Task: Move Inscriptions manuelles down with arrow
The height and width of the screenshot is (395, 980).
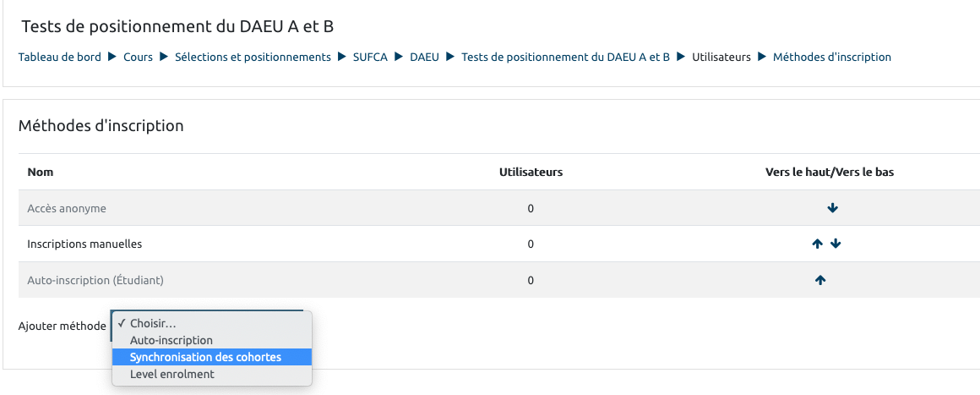Action: (x=836, y=244)
